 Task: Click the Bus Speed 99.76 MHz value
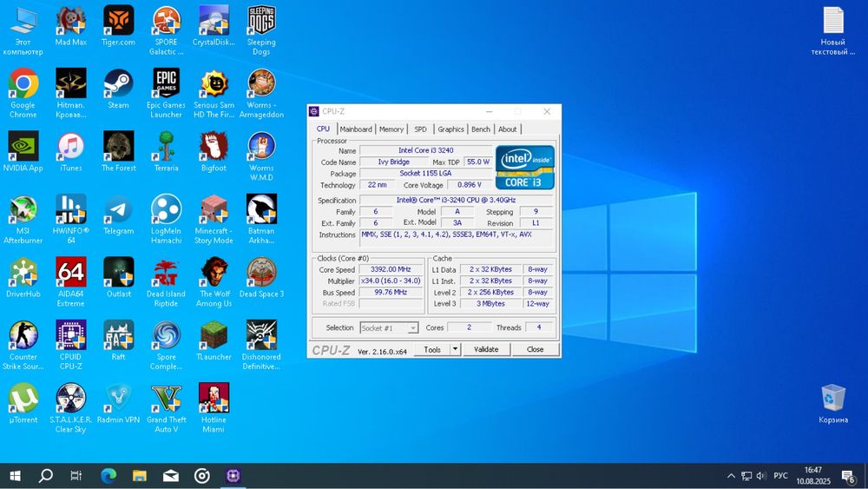tap(391, 292)
